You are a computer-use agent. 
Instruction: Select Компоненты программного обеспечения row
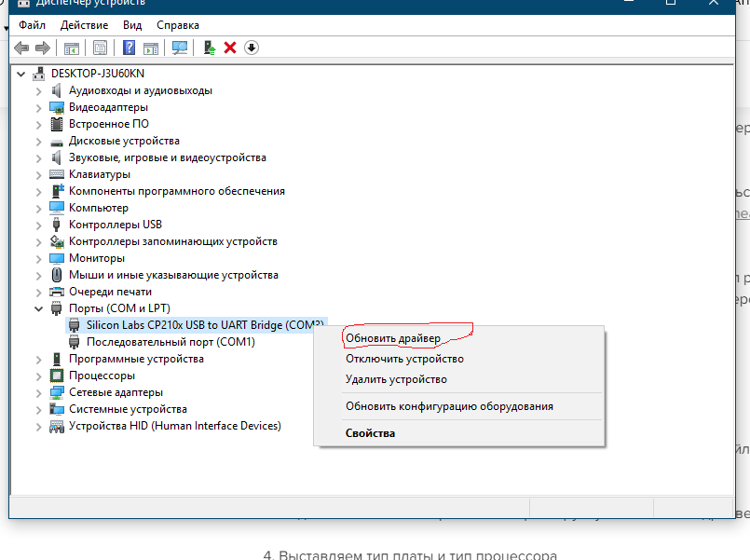(176, 191)
